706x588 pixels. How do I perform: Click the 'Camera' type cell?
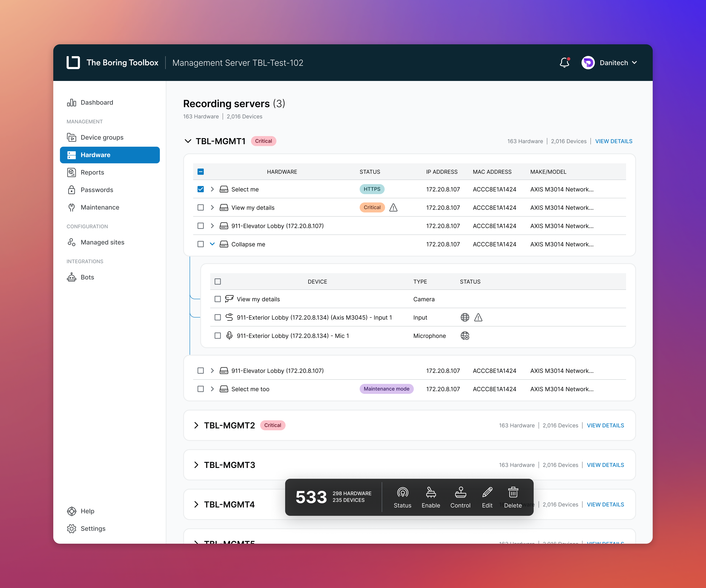pyautogui.click(x=424, y=299)
